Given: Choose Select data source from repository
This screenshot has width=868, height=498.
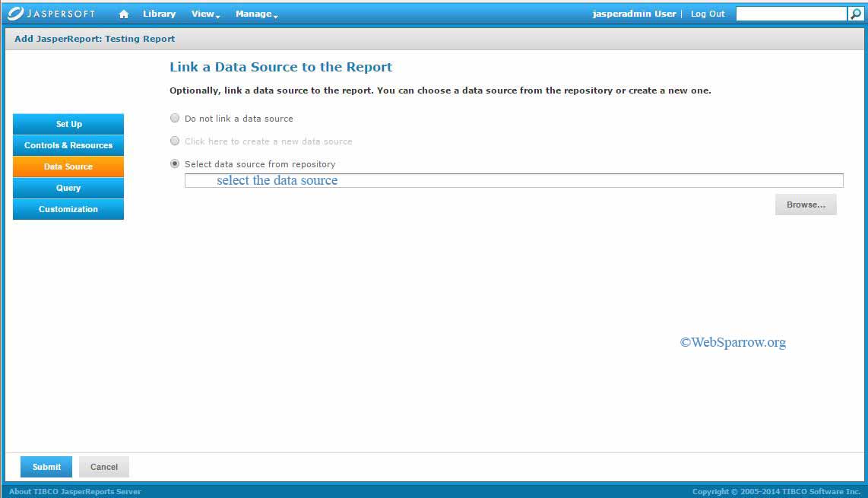Looking at the screenshot, I should pos(175,163).
